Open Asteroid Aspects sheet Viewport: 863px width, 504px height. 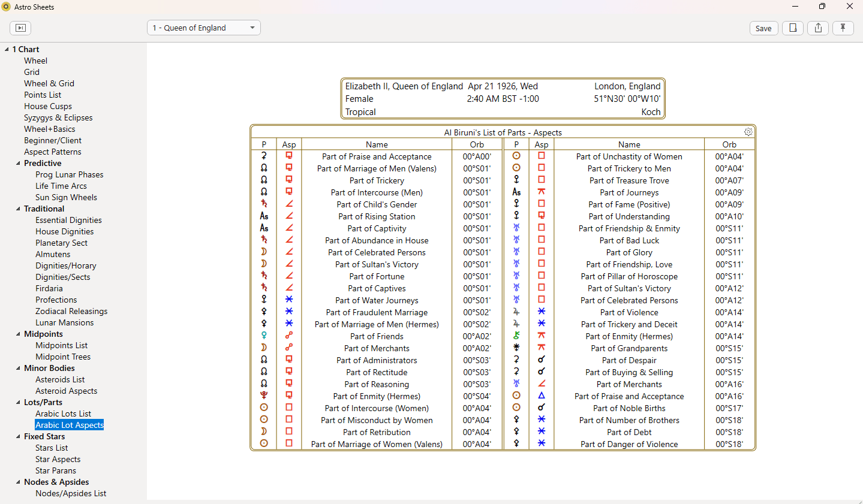click(66, 391)
